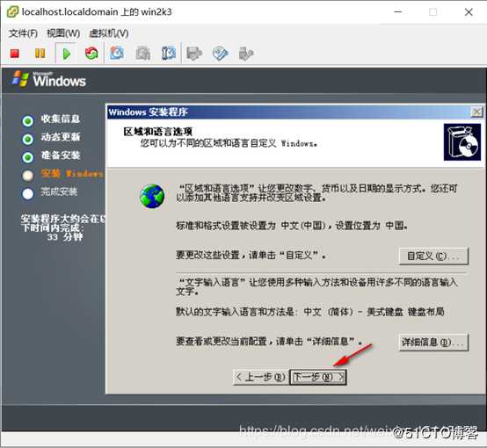
Task: Minimize the VMware console window
Action: coord(398,11)
